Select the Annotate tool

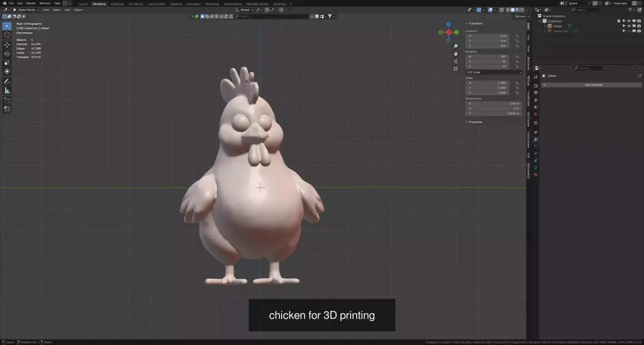pos(7,81)
